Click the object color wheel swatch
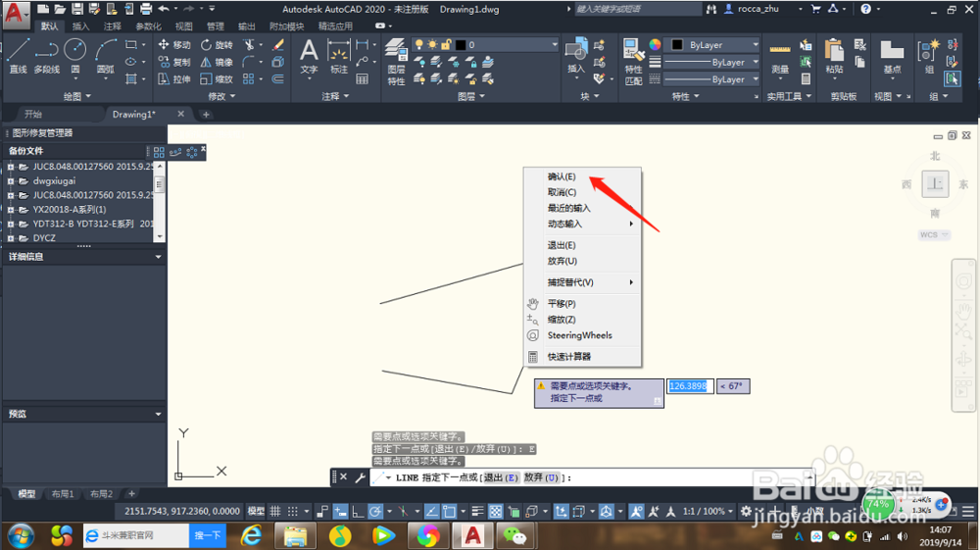Screen dimensions: 980x550 click(x=655, y=44)
